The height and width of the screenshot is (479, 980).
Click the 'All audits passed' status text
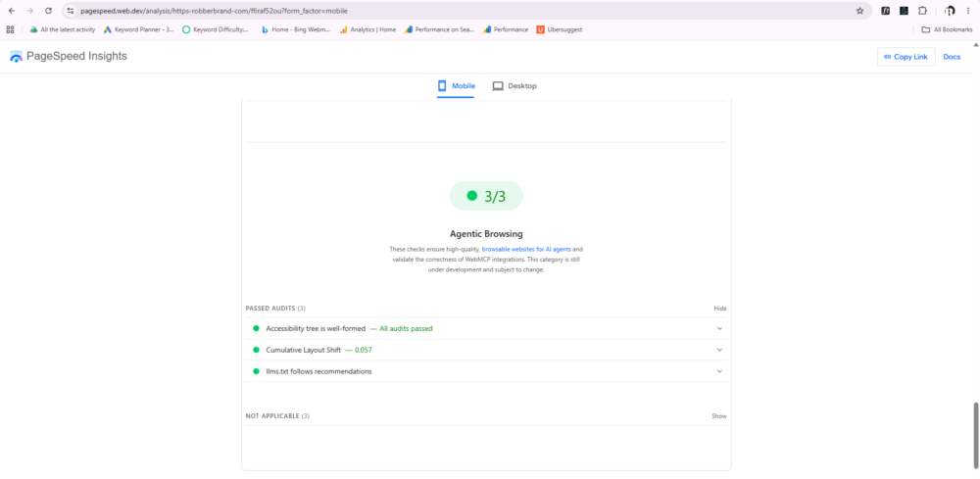click(x=406, y=328)
